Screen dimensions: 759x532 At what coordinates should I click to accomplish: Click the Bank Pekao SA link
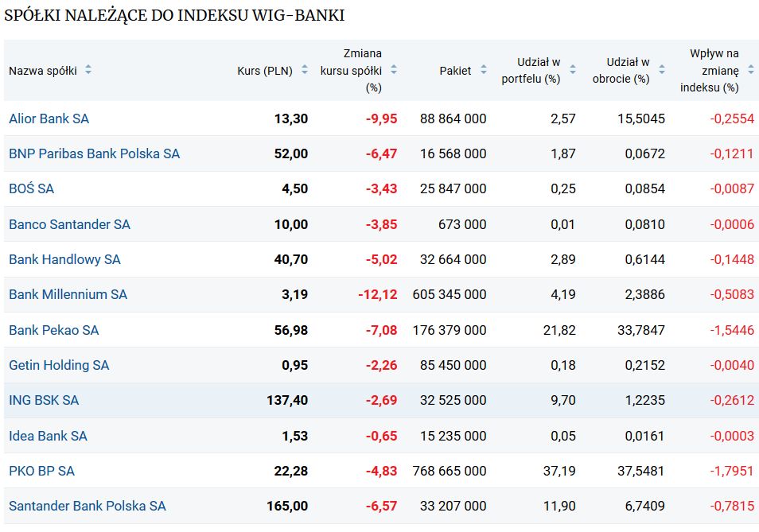(x=54, y=330)
